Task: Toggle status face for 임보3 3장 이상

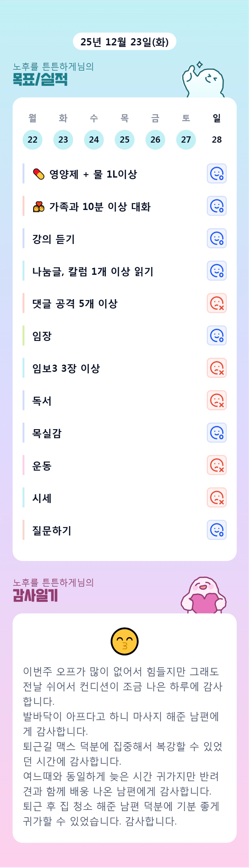Action: [217, 368]
